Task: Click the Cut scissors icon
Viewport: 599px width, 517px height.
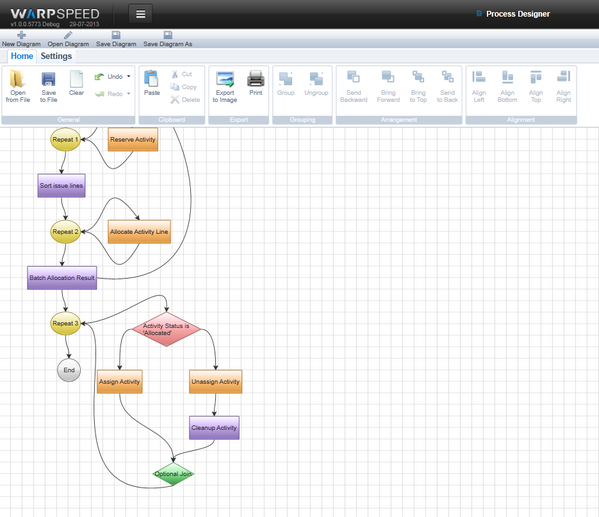Action: (x=175, y=74)
